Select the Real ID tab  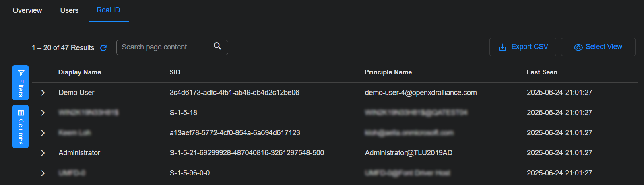click(108, 10)
